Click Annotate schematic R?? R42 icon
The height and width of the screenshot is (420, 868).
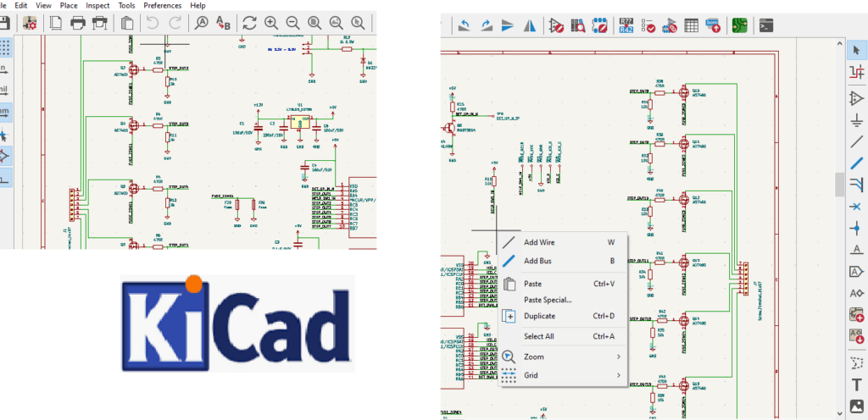(626, 25)
